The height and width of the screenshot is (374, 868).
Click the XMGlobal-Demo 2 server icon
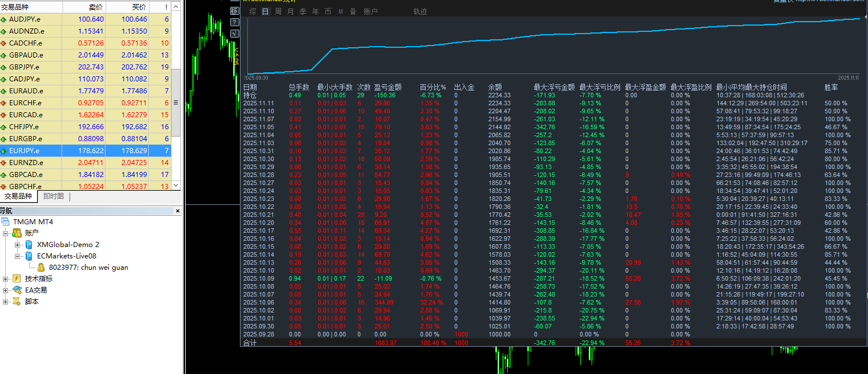(x=28, y=244)
